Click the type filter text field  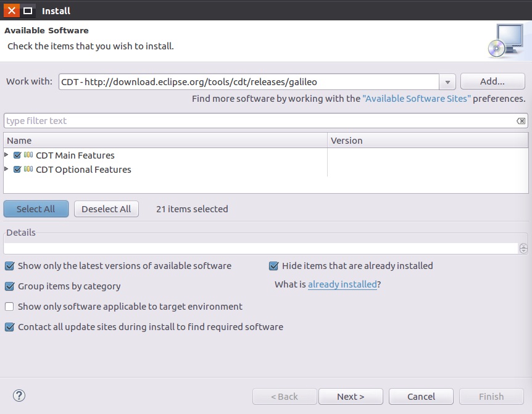coord(259,121)
